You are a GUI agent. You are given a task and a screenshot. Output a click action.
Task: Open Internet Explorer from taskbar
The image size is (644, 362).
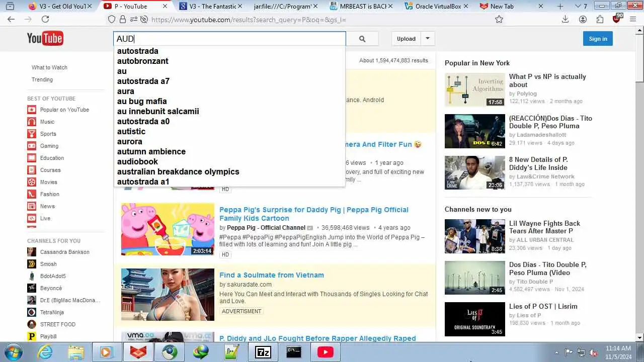[x=45, y=352]
